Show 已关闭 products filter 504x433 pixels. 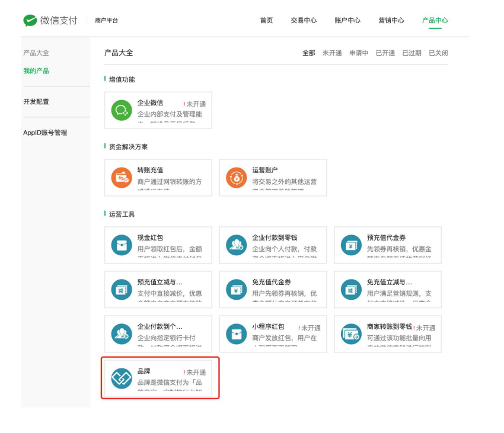click(x=438, y=53)
